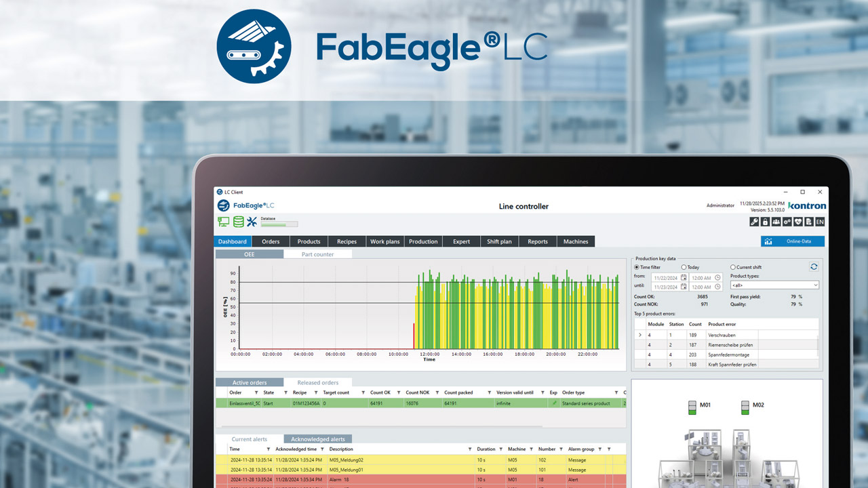This screenshot has width=868, height=488.
Task: Select the maintenance tools icon
Action: point(253,222)
